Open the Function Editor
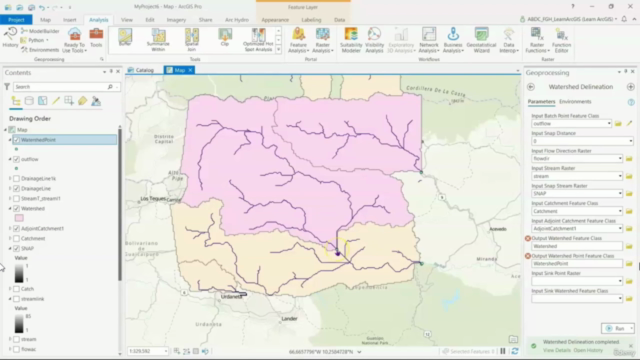Viewport: 640px width, 360px height. (561, 40)
